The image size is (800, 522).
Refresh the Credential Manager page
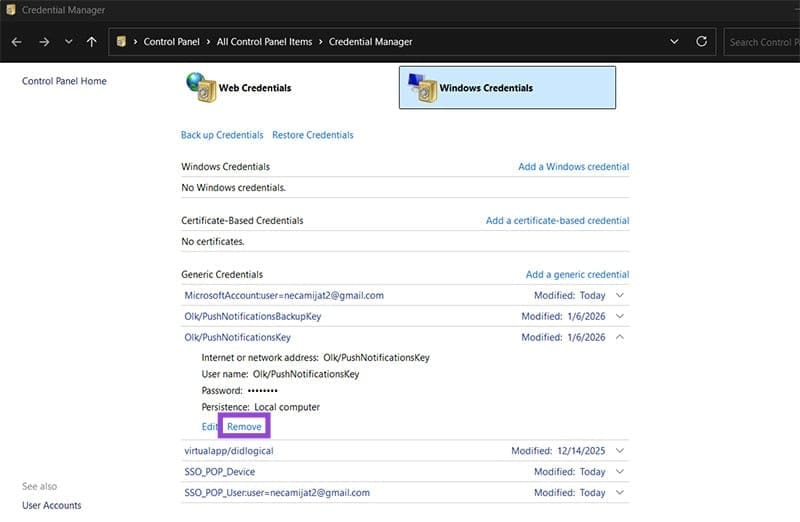pos(702,41)
